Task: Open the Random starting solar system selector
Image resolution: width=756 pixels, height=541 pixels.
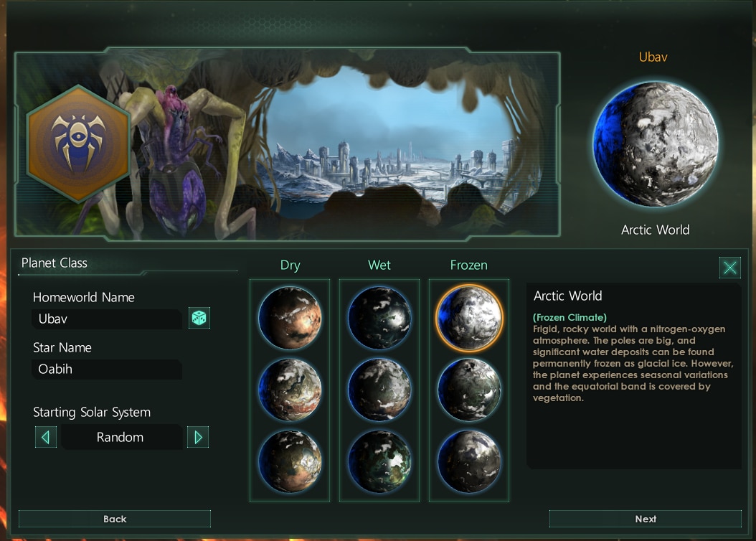Action: [x=121, y=437]
